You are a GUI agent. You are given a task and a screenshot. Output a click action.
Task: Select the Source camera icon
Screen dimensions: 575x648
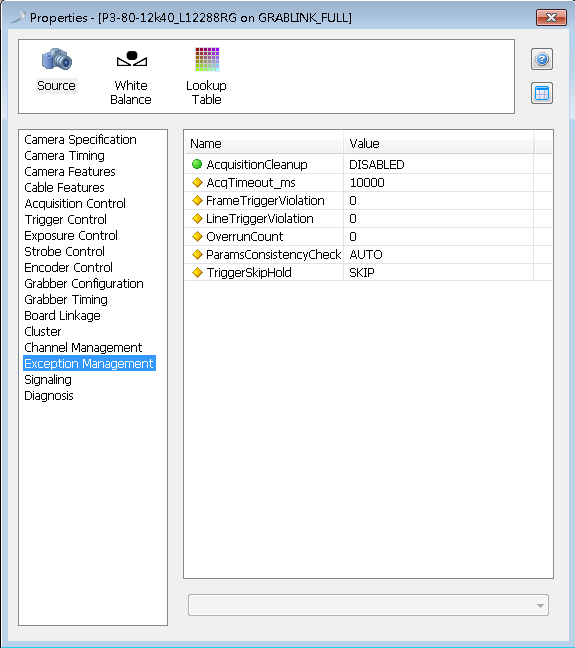click(x=57, y=60)
